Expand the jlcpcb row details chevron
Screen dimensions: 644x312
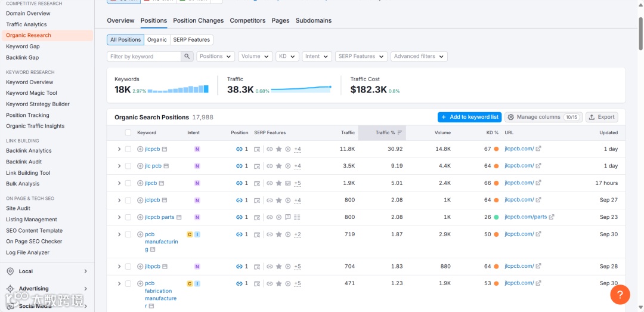[x=119, y=149]
